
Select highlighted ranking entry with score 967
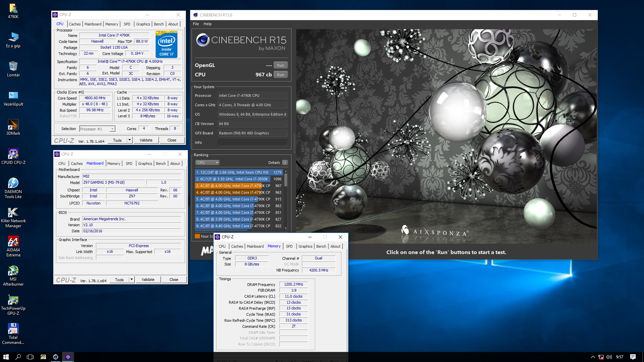pos(238,186)
